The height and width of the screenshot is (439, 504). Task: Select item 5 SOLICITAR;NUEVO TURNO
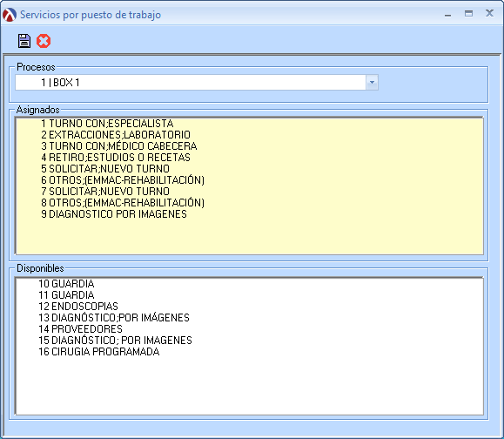(x=105, y=168)
